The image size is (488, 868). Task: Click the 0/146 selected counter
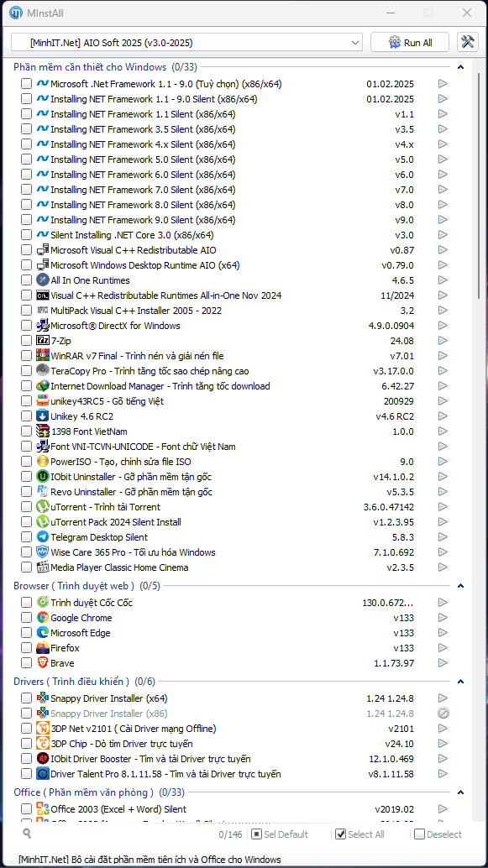point(230,834)
